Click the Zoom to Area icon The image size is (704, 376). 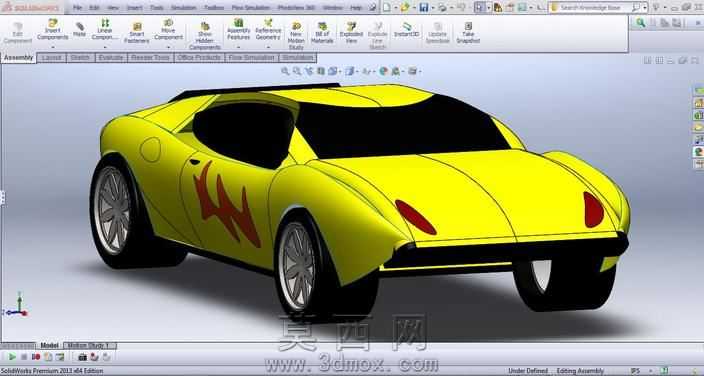tap(297, 71)
